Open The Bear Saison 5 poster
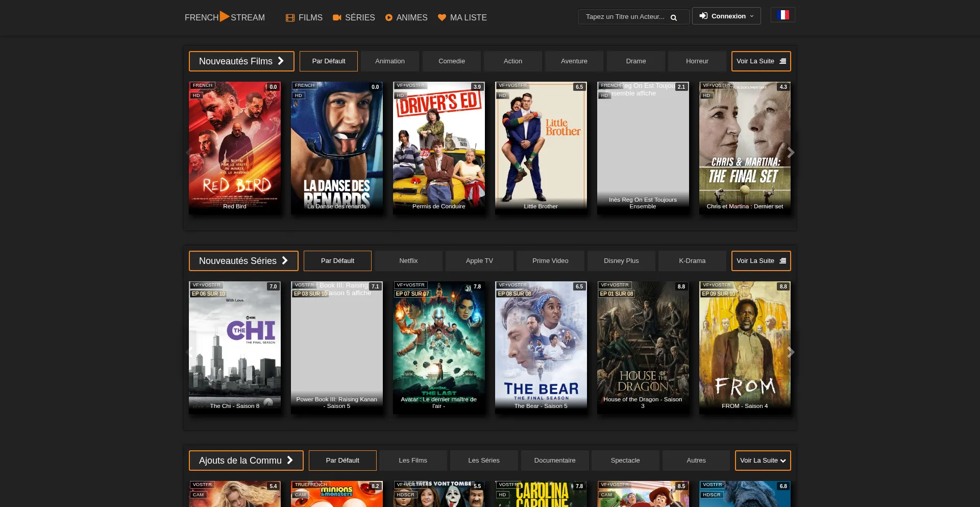Screen dimensions: 980x507 pyautogui.click(x=541, y=348)
